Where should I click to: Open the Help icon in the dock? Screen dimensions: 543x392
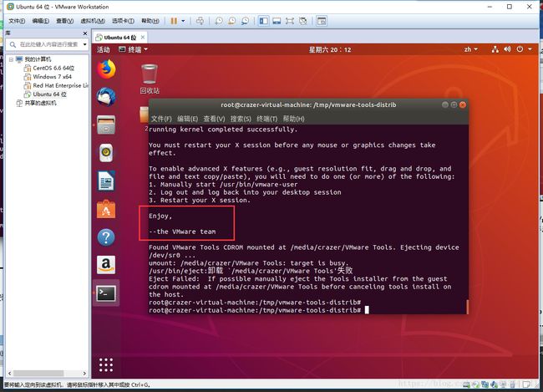coord(106,237)
